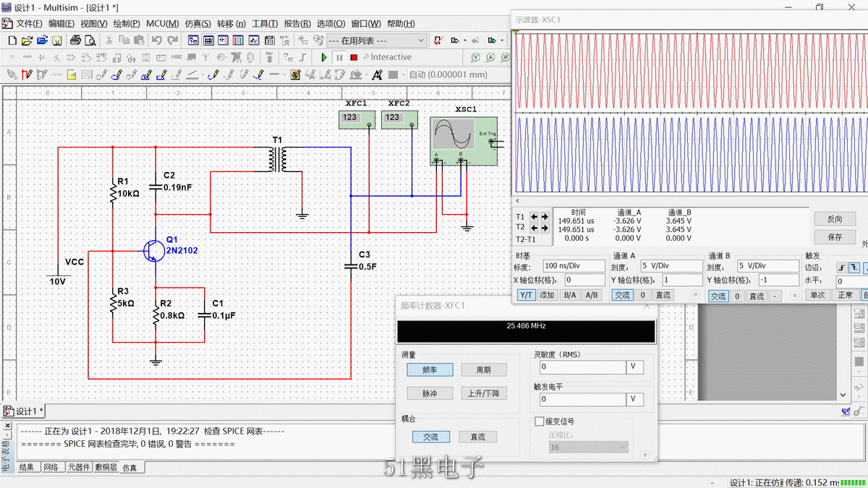Image resolution: width=868 pixels, height=488 pixels.
Task: Click the Interactive analysis label
Action: pyautogui.click(x=391, y=57)
